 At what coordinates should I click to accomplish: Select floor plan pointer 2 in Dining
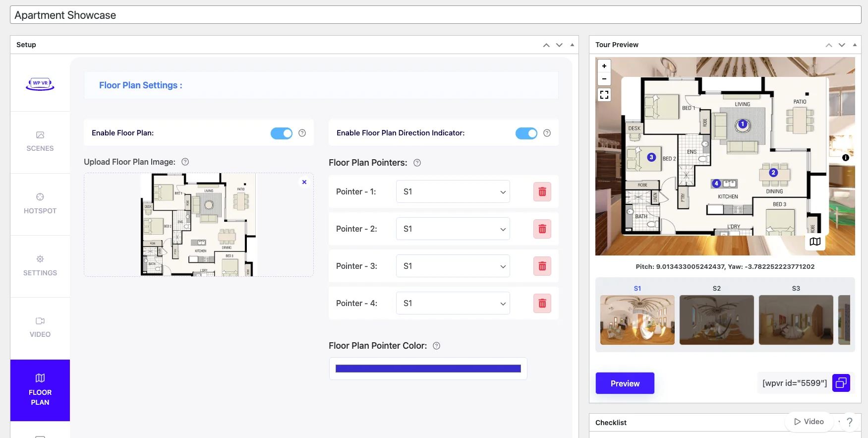(773, 173)
